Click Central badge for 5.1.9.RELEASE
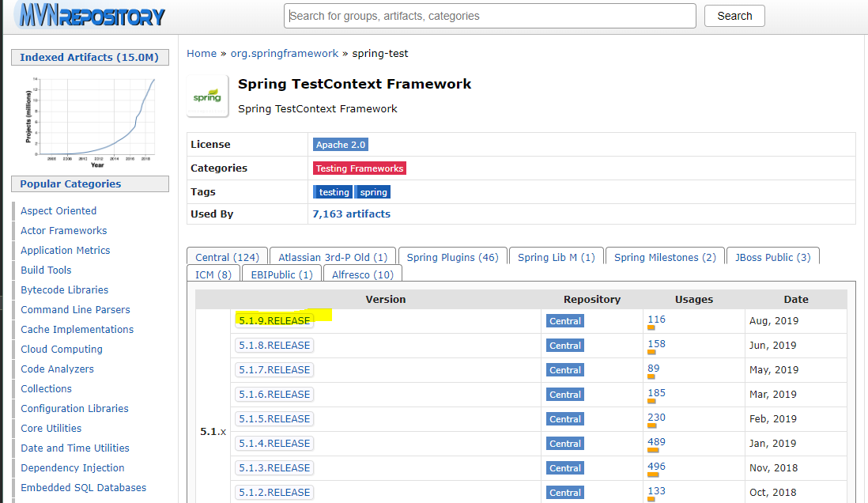The width and height of the screenshot is (868, 503). [564, 321]
